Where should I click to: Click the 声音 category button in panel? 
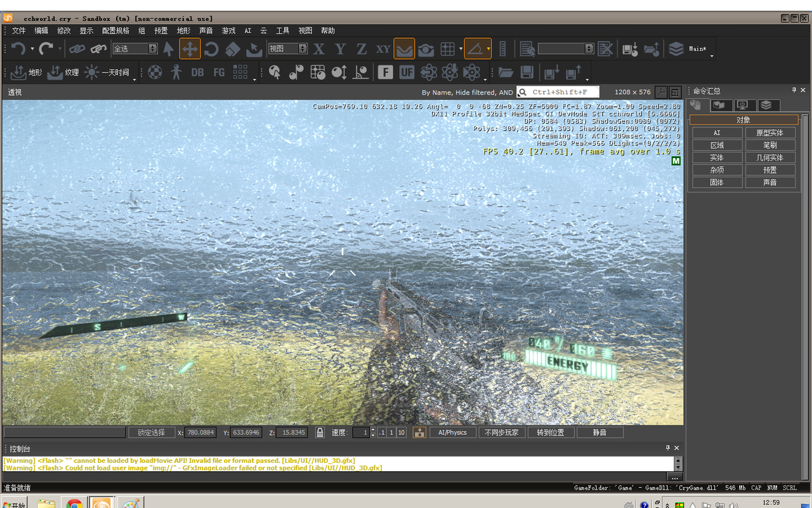[x=770, y=182]
